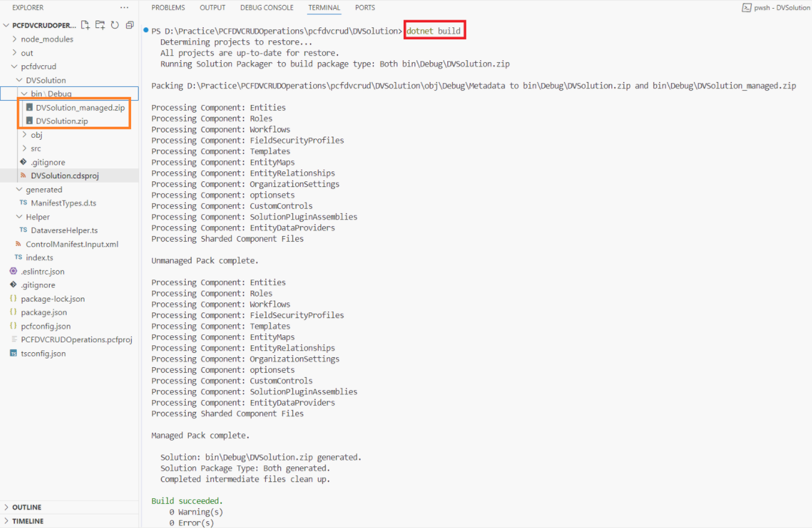Open the DEBUG CONSOLE tab
The width and height of the screenshot is (812, 528).
point(267,8)
